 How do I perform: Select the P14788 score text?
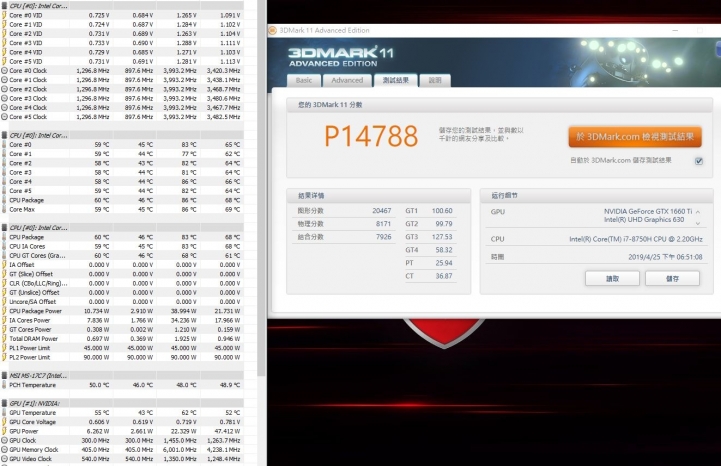[371, 136]
